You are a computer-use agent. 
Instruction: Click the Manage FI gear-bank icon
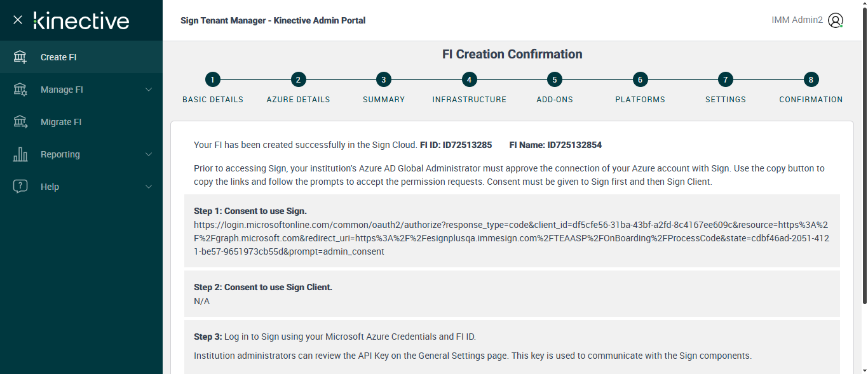coord(20,90)
